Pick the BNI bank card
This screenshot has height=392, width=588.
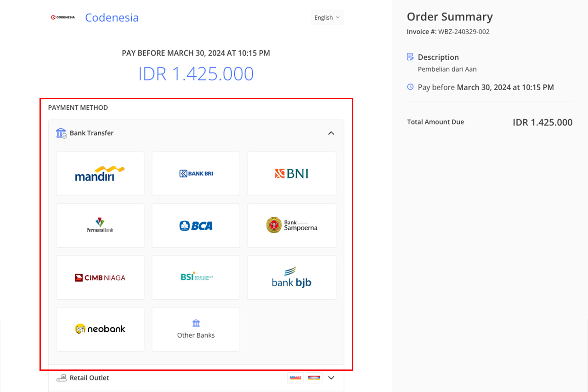tap(292, 174)
